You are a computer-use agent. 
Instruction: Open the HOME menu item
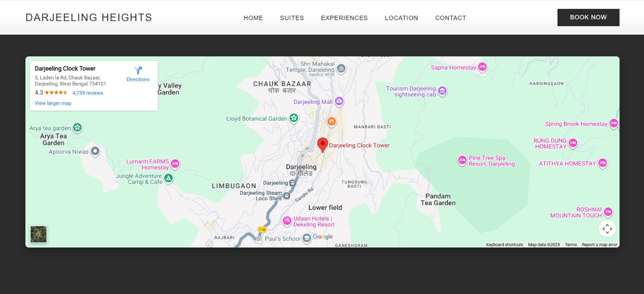click(253, 18)
